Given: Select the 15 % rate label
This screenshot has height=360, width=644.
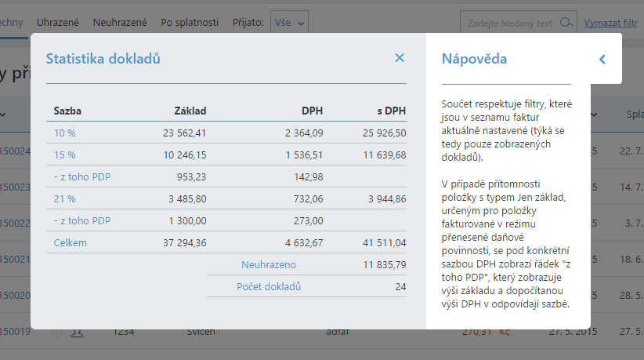Looking at the screenshot, I should pyautogui.click(x=65, y=155).
